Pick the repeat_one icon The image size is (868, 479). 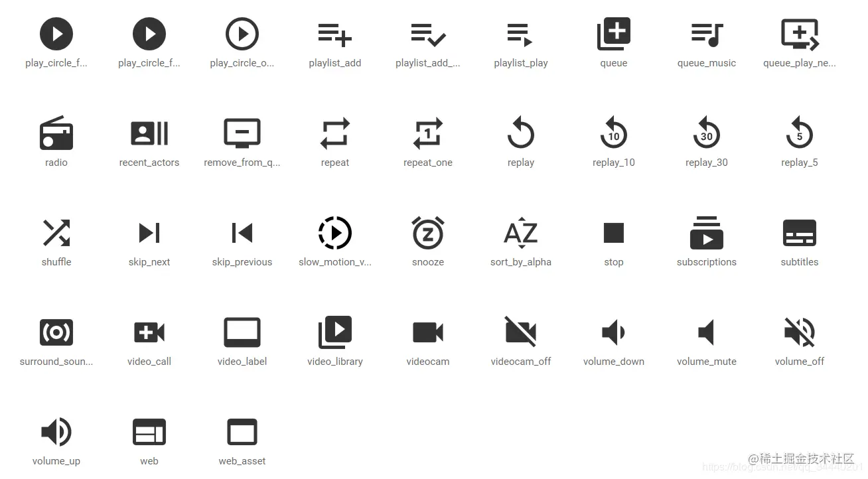[428, 133]
